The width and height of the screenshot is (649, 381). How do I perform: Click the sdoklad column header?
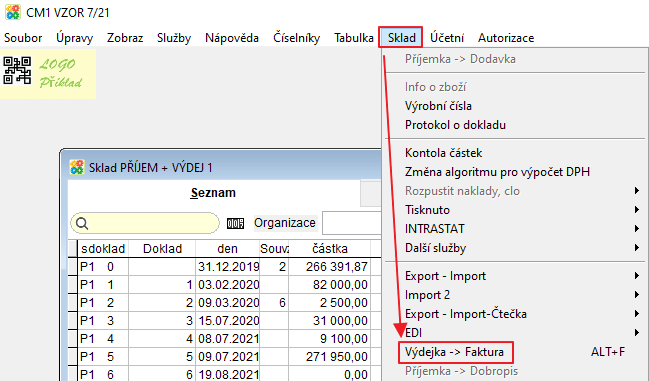[x=103, y=249]
